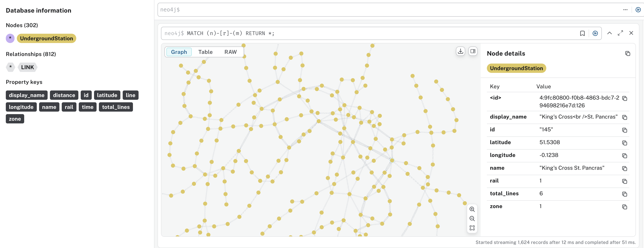Click into the top neo4j$ query input
Screen dimensions: 644x248
click(375, 10)
